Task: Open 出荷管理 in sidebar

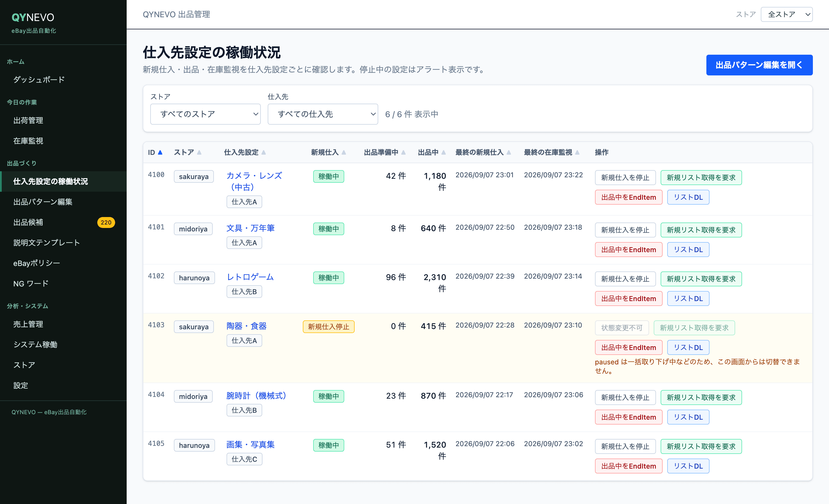Action: (63, 120)
